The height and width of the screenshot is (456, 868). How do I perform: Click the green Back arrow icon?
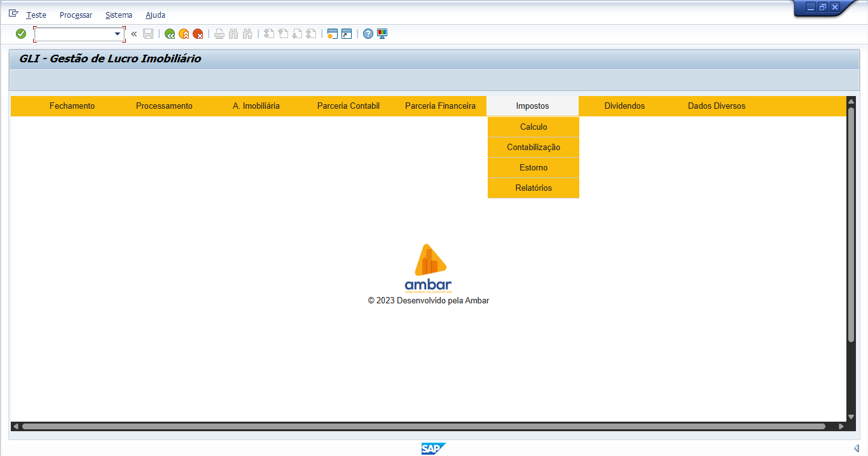click(170, 34)
